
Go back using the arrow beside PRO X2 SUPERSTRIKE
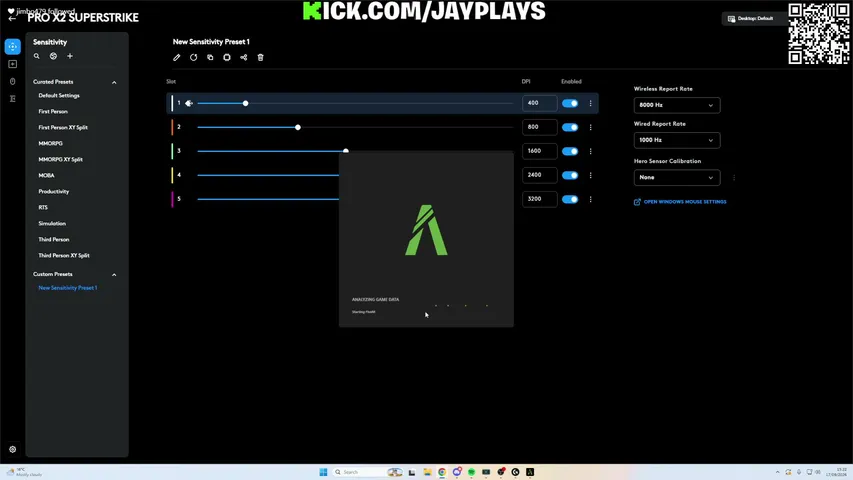pos(12,18)
